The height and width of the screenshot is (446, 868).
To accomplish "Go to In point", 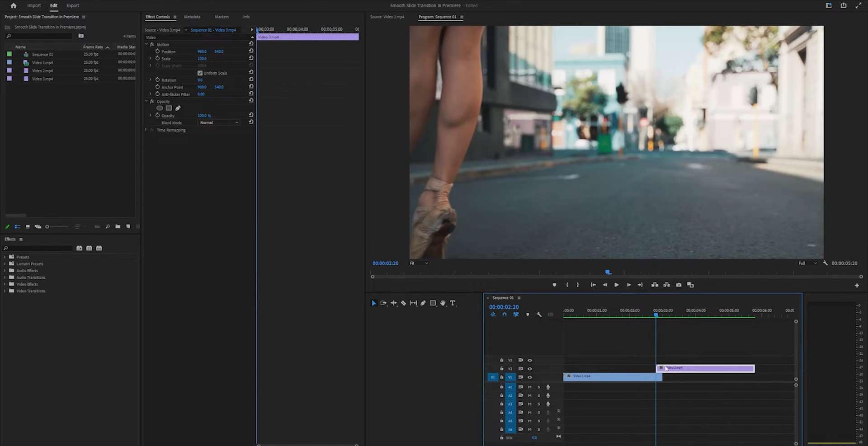I will [x=593, y=285].
